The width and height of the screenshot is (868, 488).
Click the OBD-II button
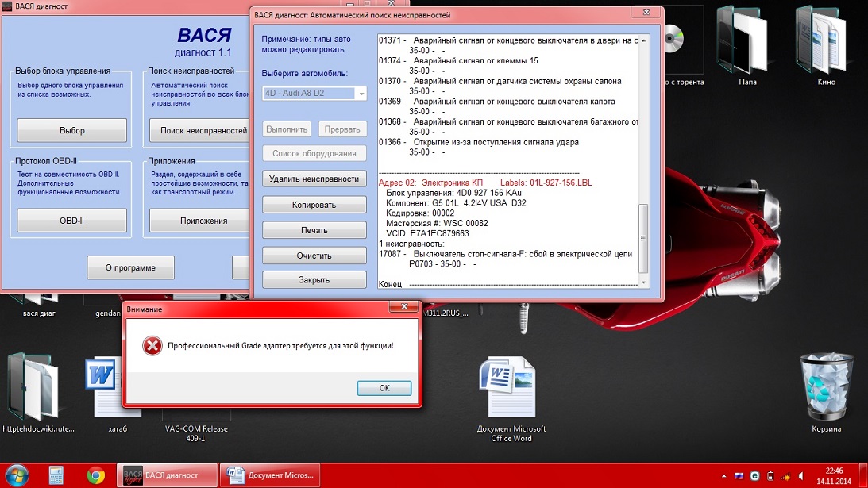pos(71,221)
